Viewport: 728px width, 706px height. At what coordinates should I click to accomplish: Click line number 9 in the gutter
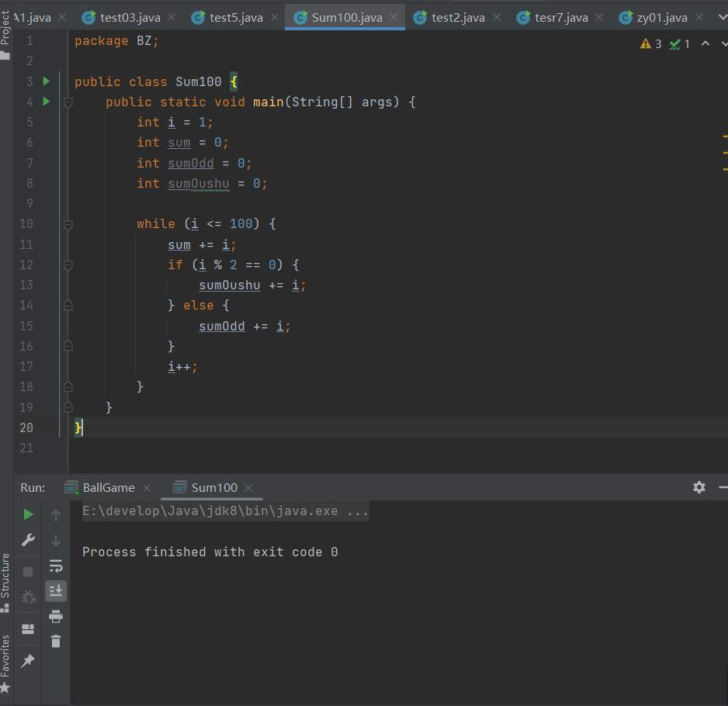tap(29, 203)
